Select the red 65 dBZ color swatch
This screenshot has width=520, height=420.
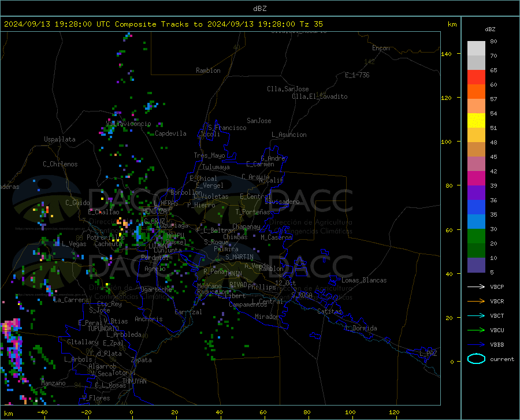click(x=476, y=77)
